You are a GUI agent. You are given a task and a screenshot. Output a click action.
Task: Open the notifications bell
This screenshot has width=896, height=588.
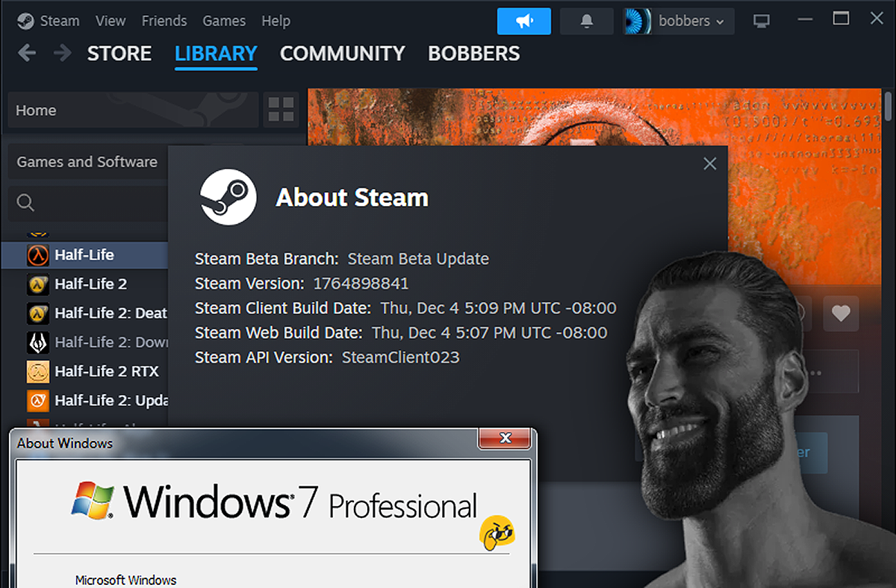tap(586, 21)
